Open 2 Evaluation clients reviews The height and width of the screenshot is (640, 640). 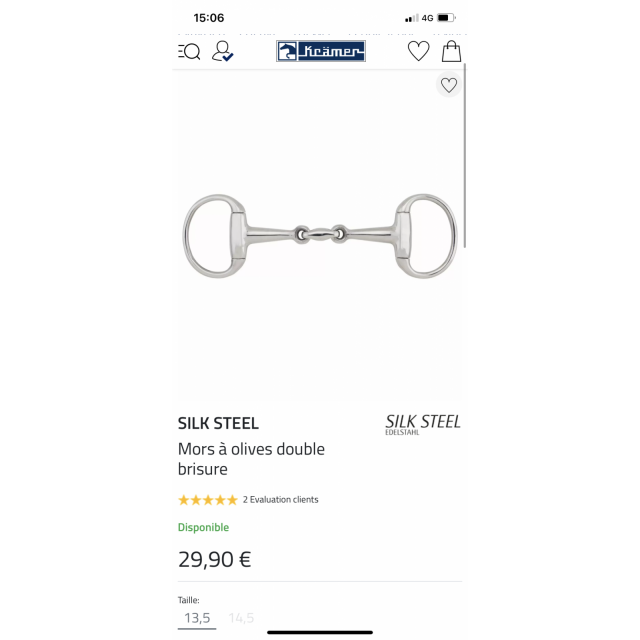[x=280, y=500]
